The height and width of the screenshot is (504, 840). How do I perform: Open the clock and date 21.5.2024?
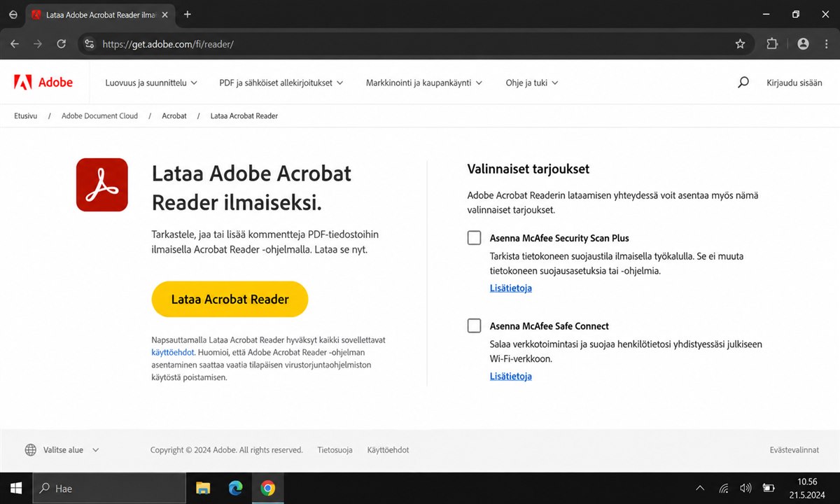(x=807, y=488)
